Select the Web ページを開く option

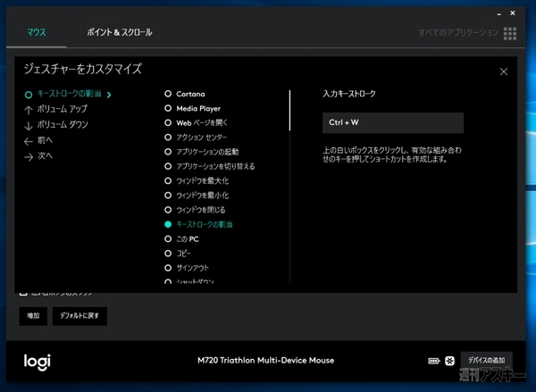196,122
